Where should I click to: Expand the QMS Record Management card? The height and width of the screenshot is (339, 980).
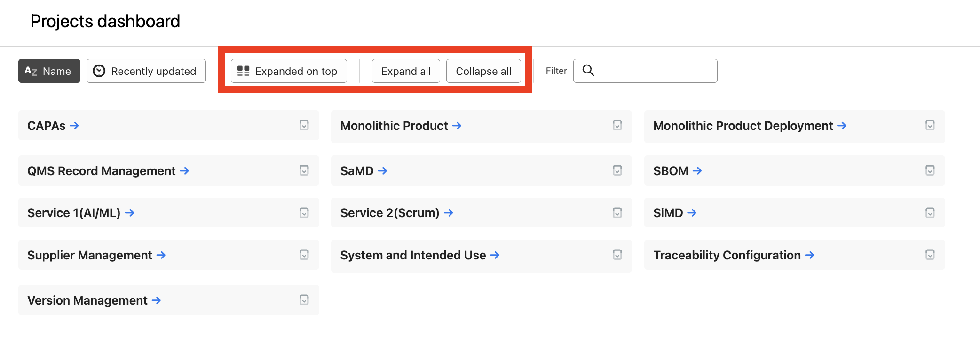pos(304,170)
